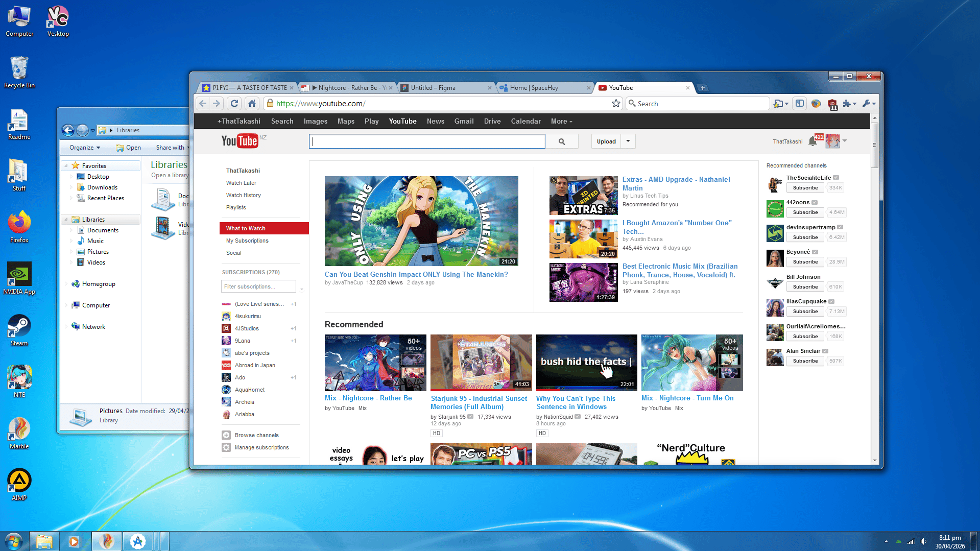Screen dimensions: 980x551
Task: Open the browser Home page icon
Action: (x=252, y=104)
